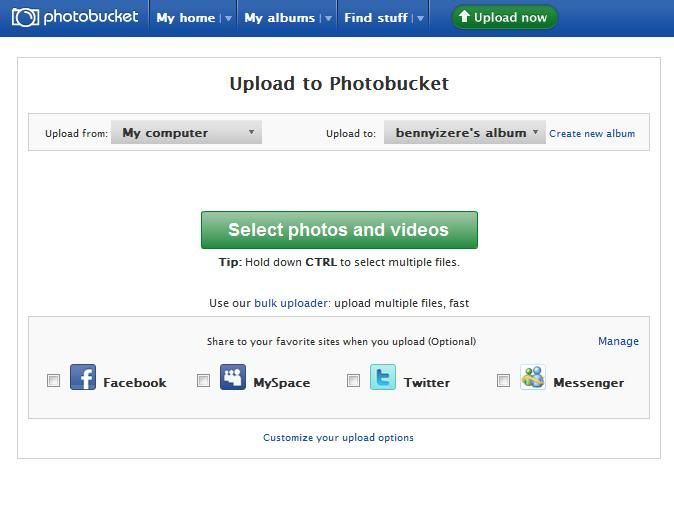Tick the MySpace sharing checkbox
Viewport: 674px width, 506px height.
[x=204, y=380]
